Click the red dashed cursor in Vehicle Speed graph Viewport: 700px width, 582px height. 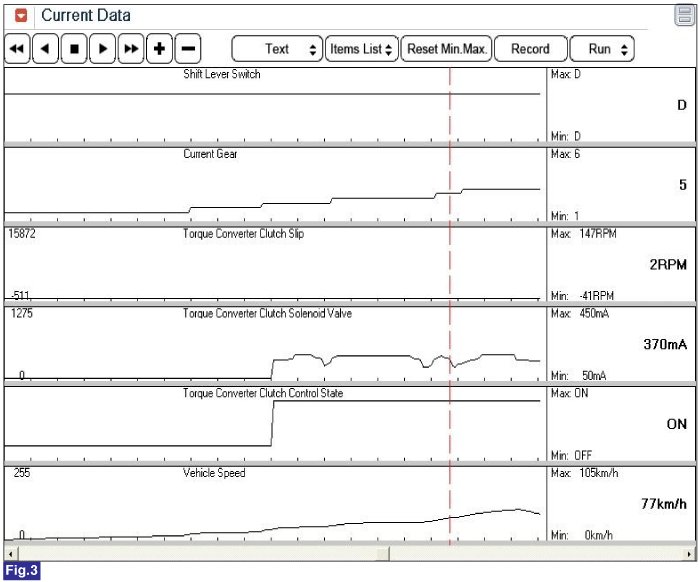[x=450, y=505]
